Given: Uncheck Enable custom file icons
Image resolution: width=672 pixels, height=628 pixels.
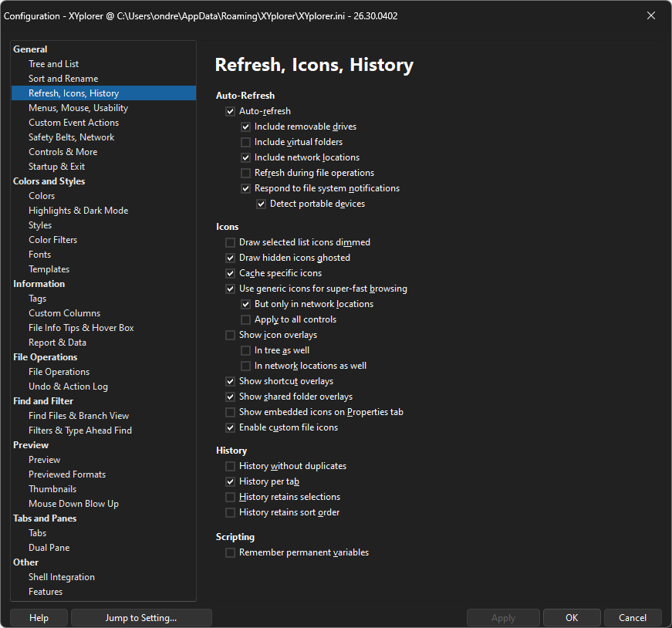Looking at the screenshot, I should pos(230,427).
